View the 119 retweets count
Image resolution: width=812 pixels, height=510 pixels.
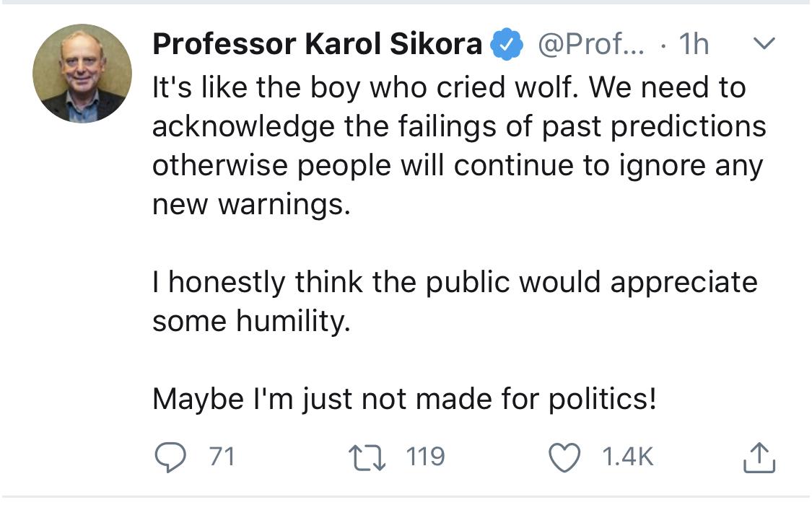425,457
